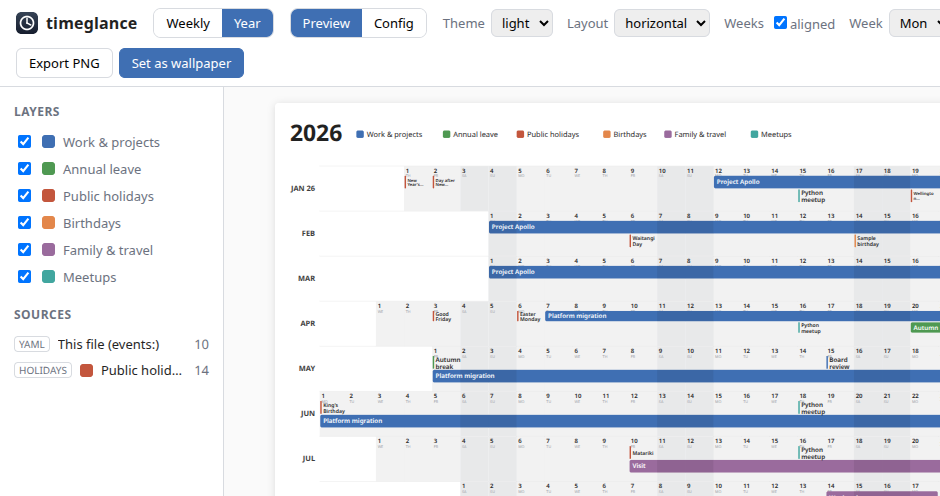Select the Project Apollo bar in January
The image size is (940, 496).
click(827, 182)
